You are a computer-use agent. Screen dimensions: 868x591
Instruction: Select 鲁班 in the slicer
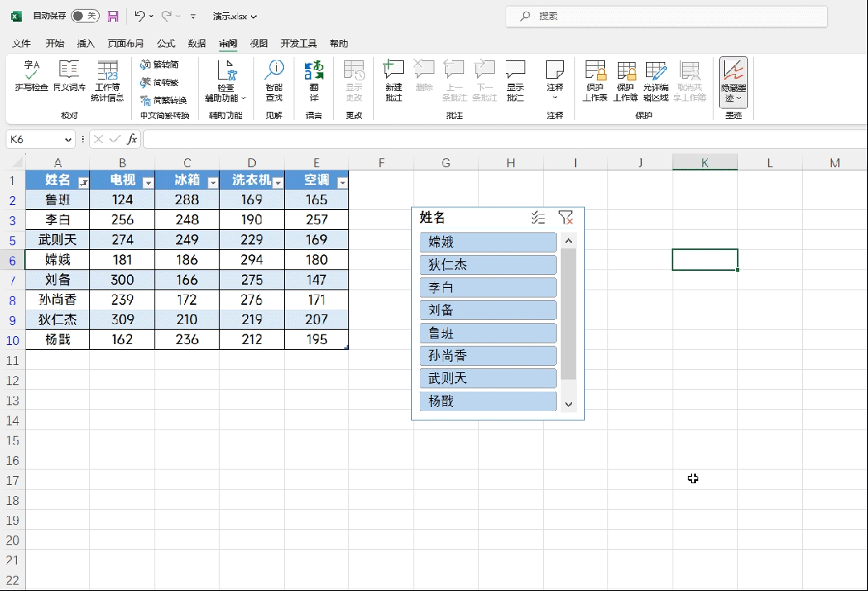pos(487,333)
